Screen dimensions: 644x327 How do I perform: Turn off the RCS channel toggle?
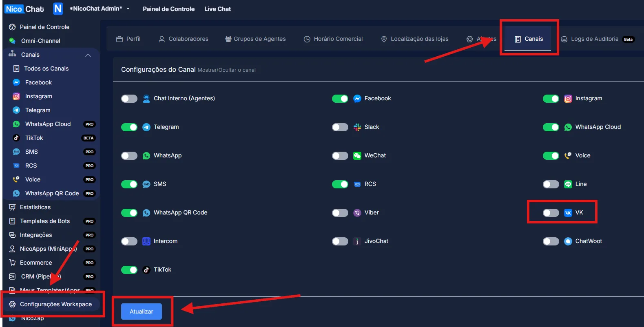[x=340, y=184]
